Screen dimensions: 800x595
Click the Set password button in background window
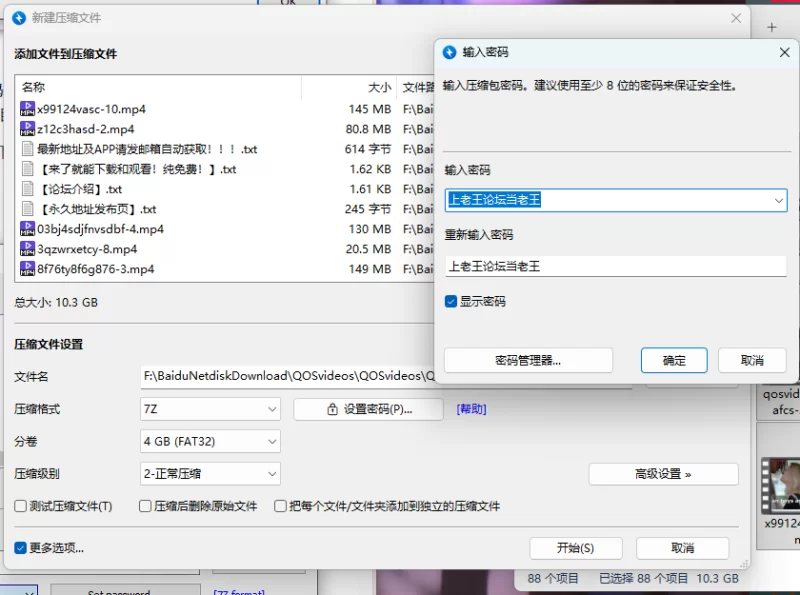click(x=125, y=590)
